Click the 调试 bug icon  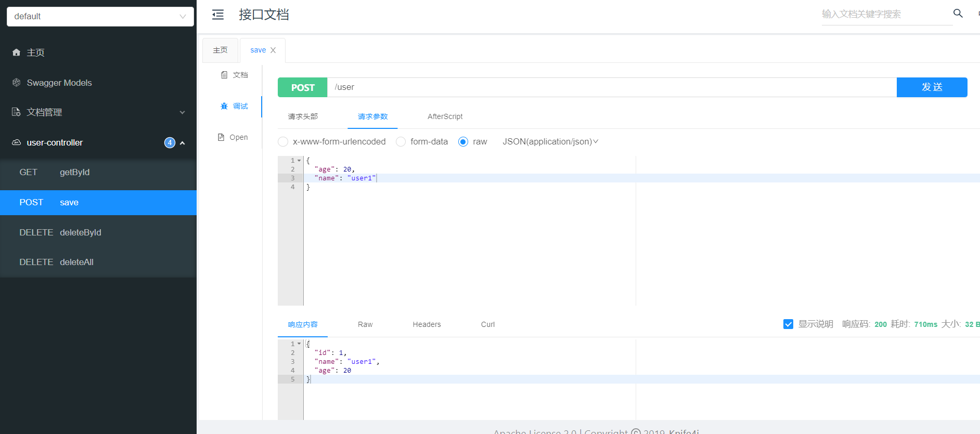click(x=224, y=106)
